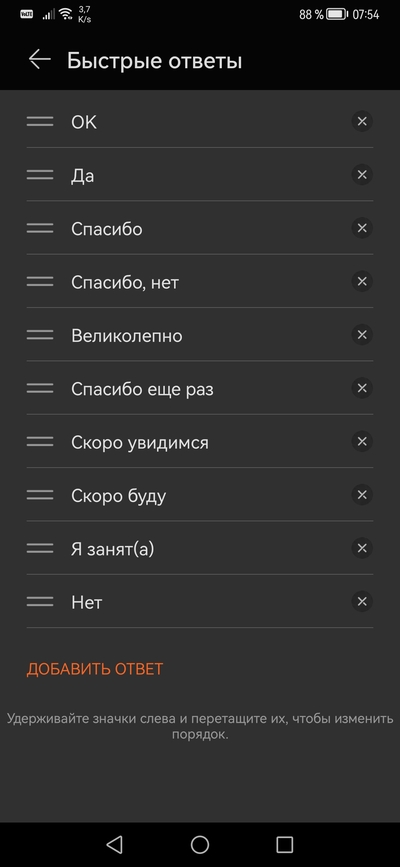Viewport: 400px width, 867px height.
Task: Tap the handle icon beside Я занят(а)
Action: click(40, 549)
